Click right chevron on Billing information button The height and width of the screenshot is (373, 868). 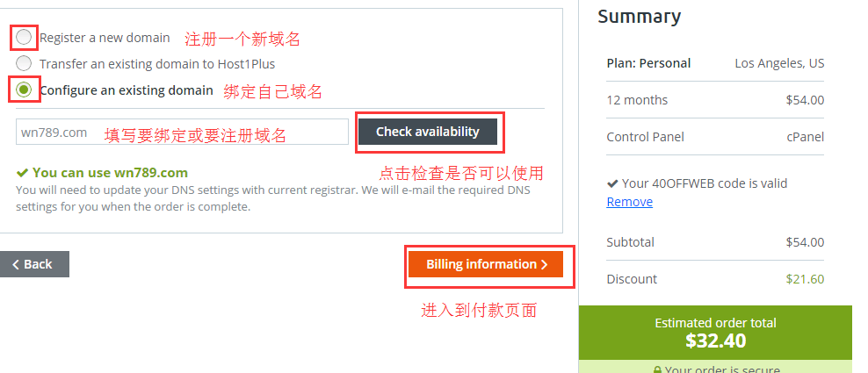click(x=545, y=264)
